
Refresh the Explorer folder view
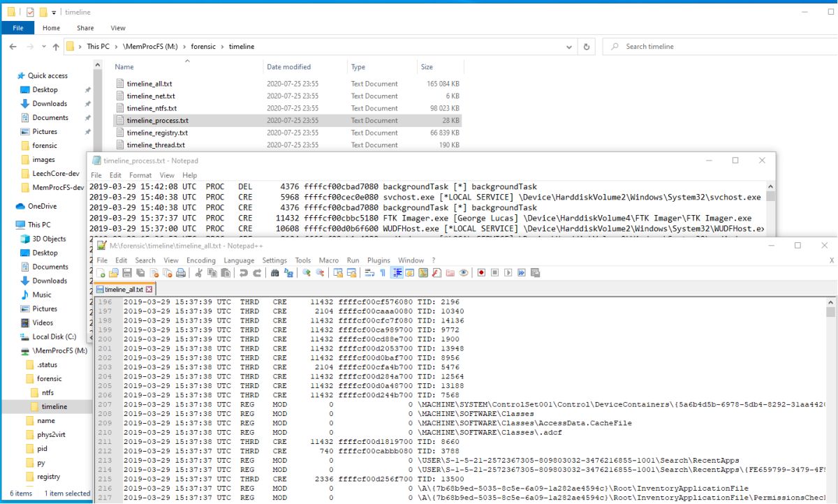coord(587,47)
